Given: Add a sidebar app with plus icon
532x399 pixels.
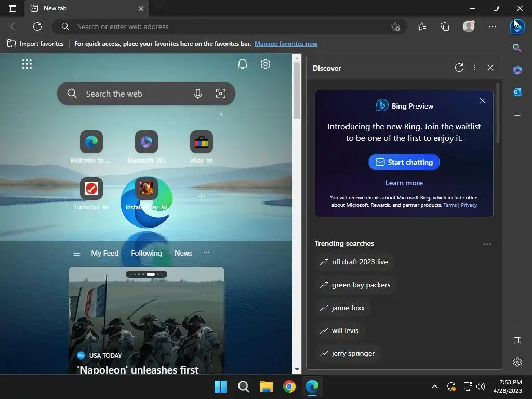Looking at the screenshot, I should (x=517, y=116).
